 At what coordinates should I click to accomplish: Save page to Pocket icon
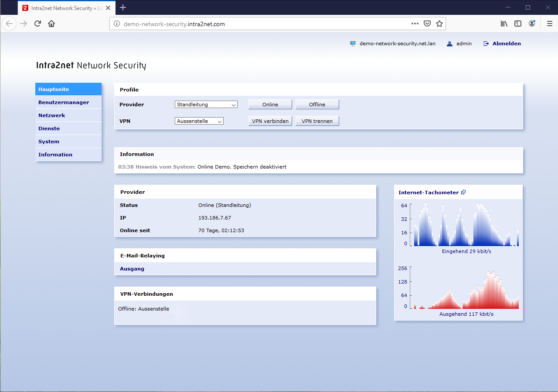pyautogui.click(x=428, y=24)
